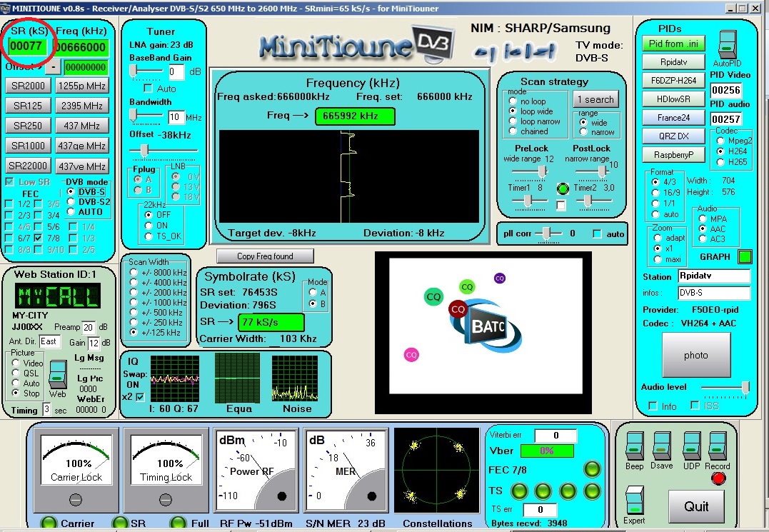
Task: Click the Carrier Lock gauge
Action: [76, 470]
